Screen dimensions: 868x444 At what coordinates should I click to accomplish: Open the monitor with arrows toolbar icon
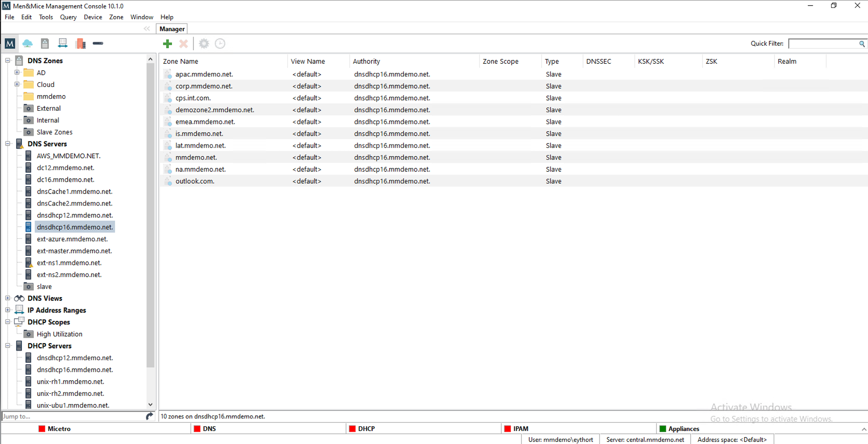tap(62, 43)
